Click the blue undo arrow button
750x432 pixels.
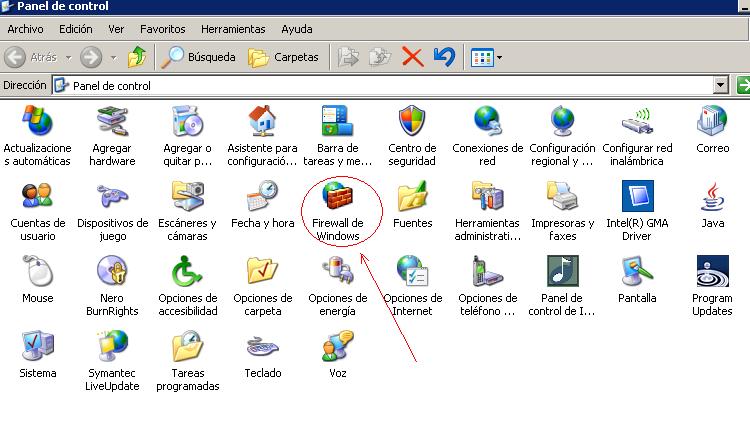pyautogui.click(x=444, y=57)
